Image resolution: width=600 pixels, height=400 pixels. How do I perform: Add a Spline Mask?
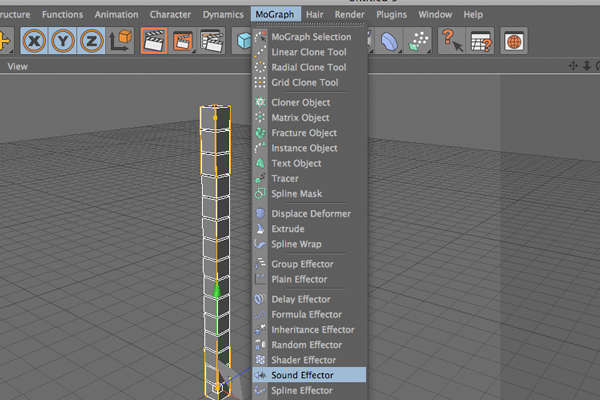pyautogui.click(x=310, y=194)
